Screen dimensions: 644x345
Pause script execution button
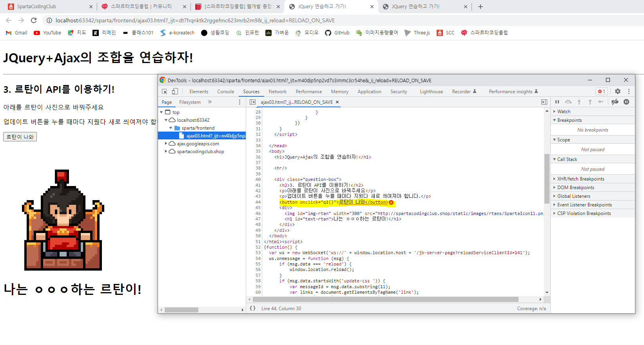click(557, 102)
